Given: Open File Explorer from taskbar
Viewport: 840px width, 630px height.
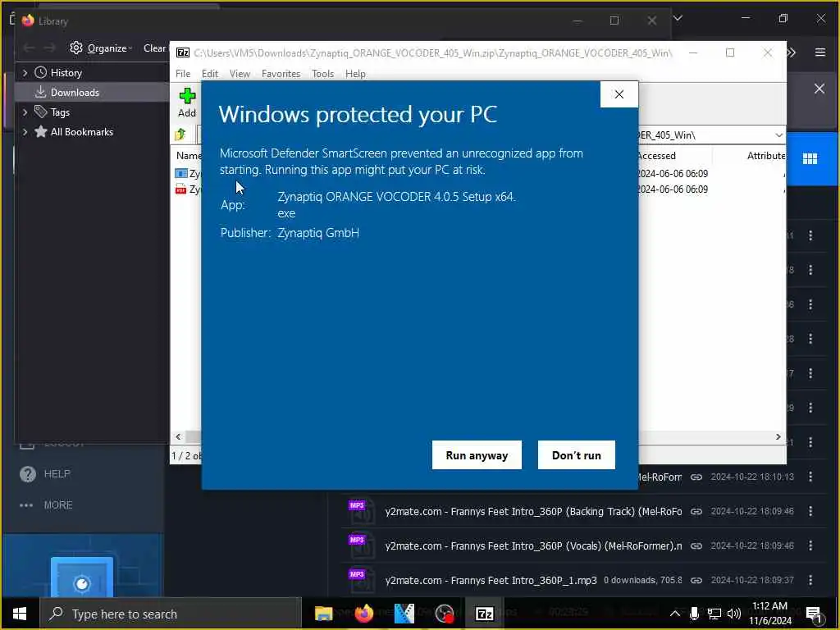Looking at the screenshot, I should coord(323,614).
